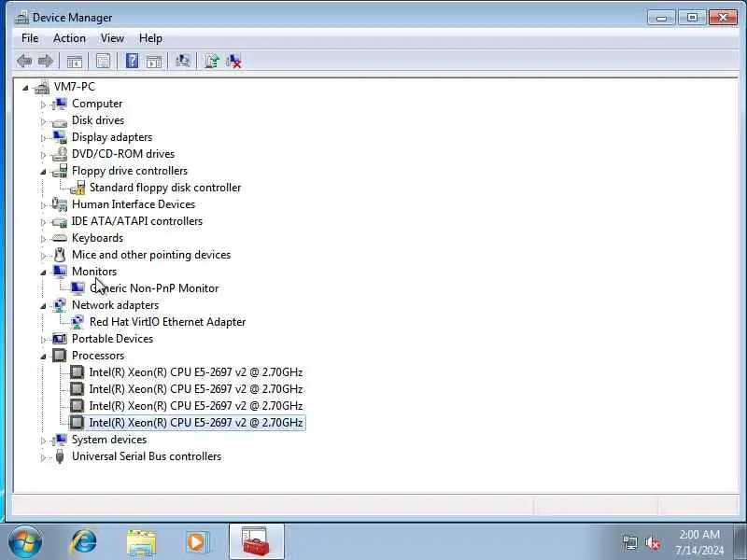Click the Back arrow toolbar icon
This screenshot has height=560, width=747.
pyautogui.click(x=24, y=61)
